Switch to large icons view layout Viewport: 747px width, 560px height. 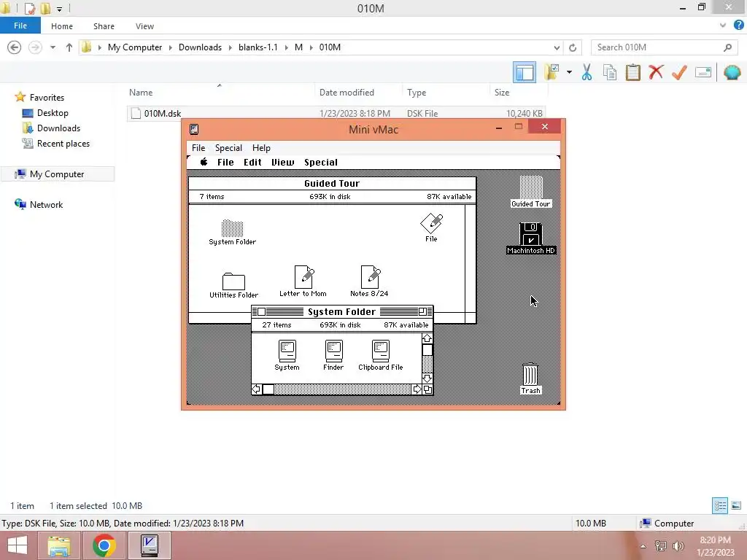[x=736, y=505]
